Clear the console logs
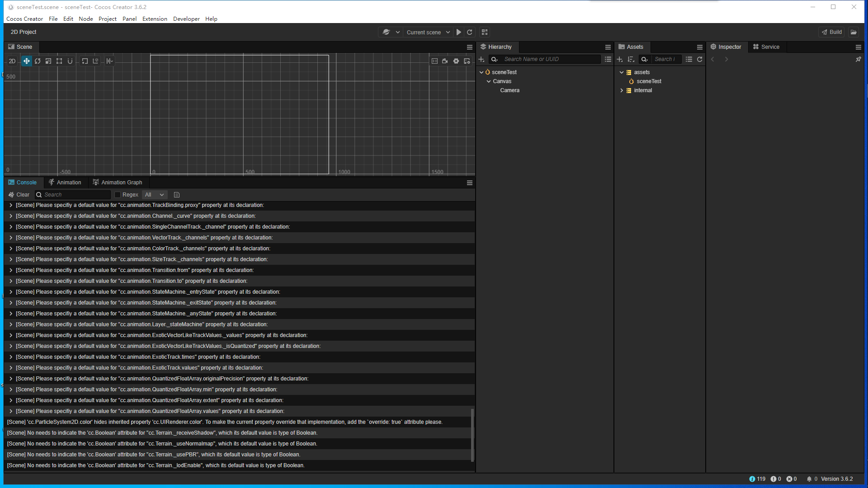The height and width of the screenshot is (488, 868). point(19,195)
